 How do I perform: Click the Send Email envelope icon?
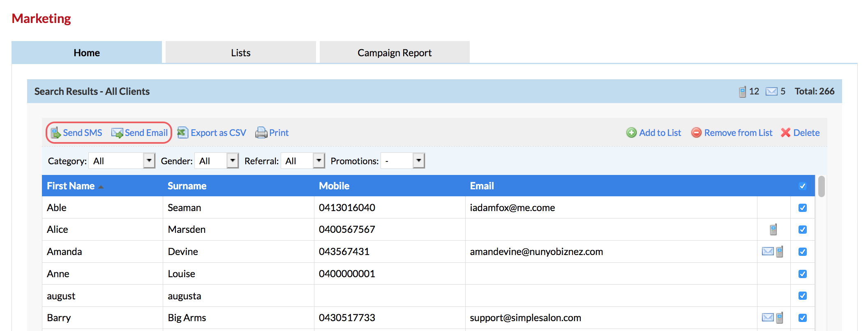[x=117, y=133]
